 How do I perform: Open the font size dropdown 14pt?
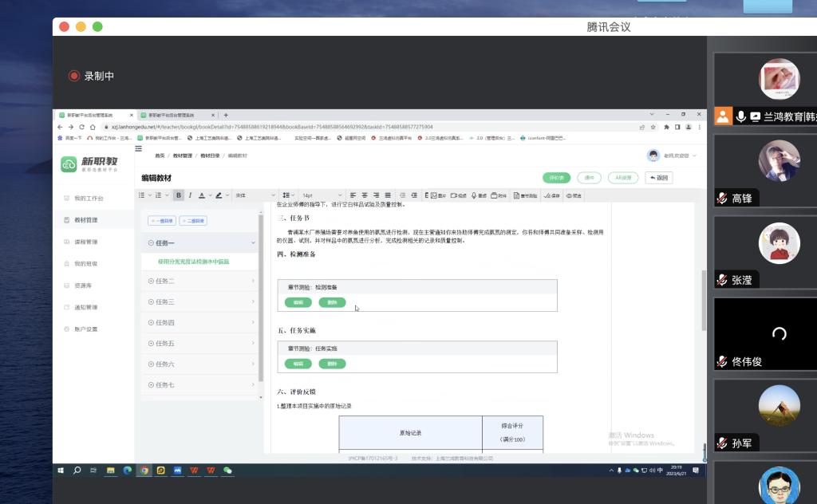(322, 195)
